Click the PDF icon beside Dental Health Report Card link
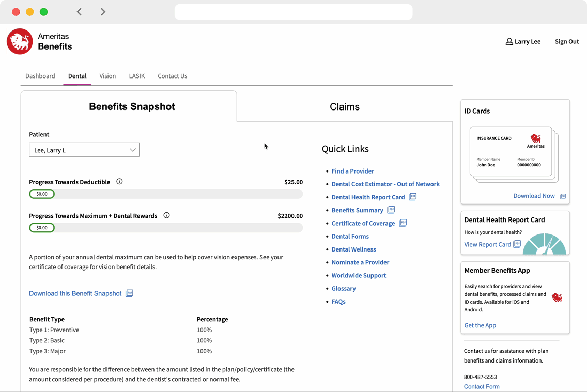The width and height of the screenshot is (587, 392). (412, 197)
